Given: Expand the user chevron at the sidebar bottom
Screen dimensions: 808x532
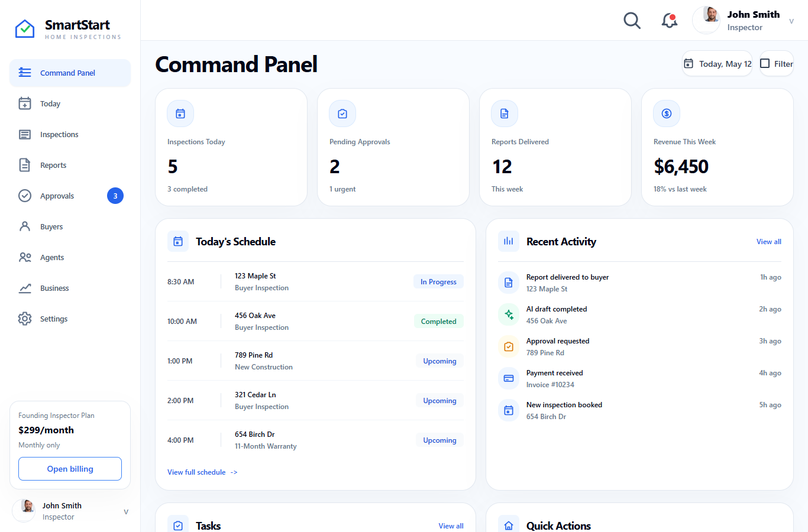Looking at the screenshot, I should coord(126,512).
